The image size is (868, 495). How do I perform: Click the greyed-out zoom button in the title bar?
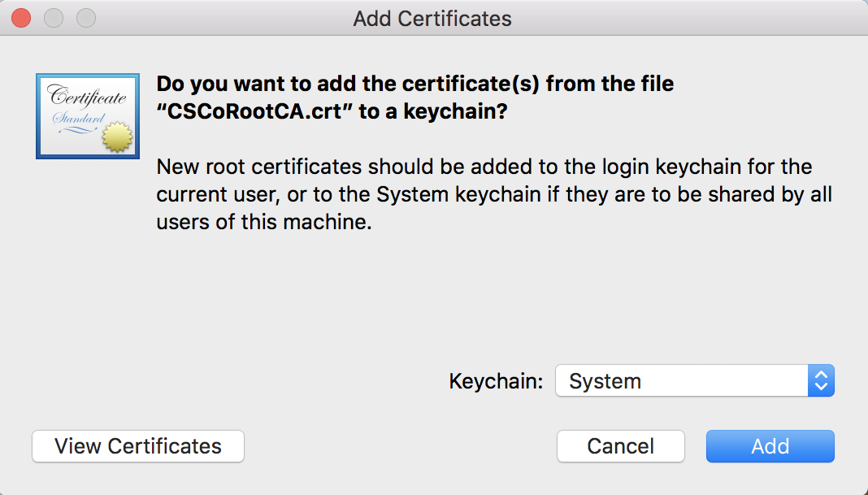tap(85, 18)
